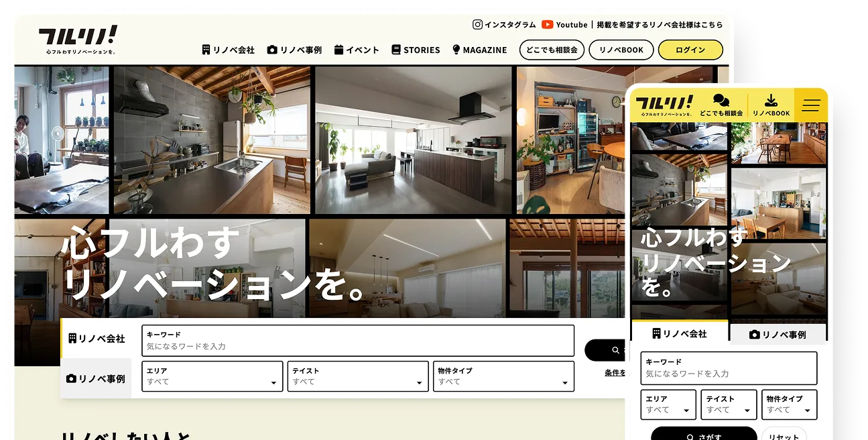Select the mobile リノベ会社 tab
This screenshot has height=440, width=868.
(680, 333)
